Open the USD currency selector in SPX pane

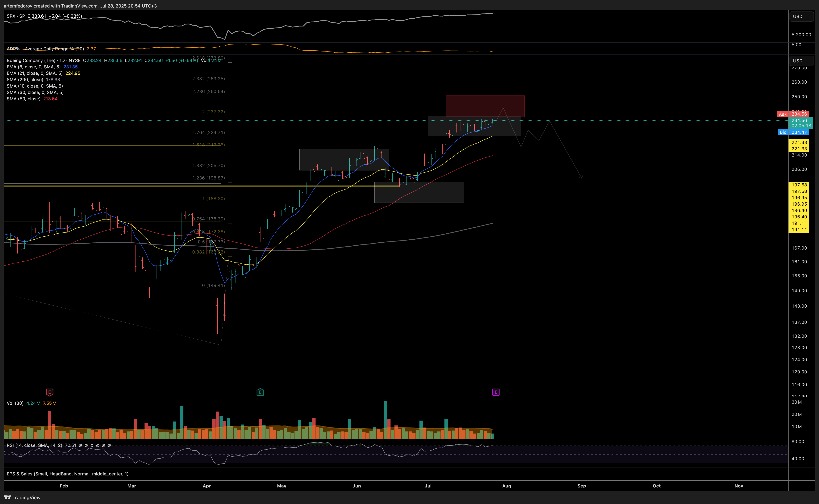click(801, 16)
